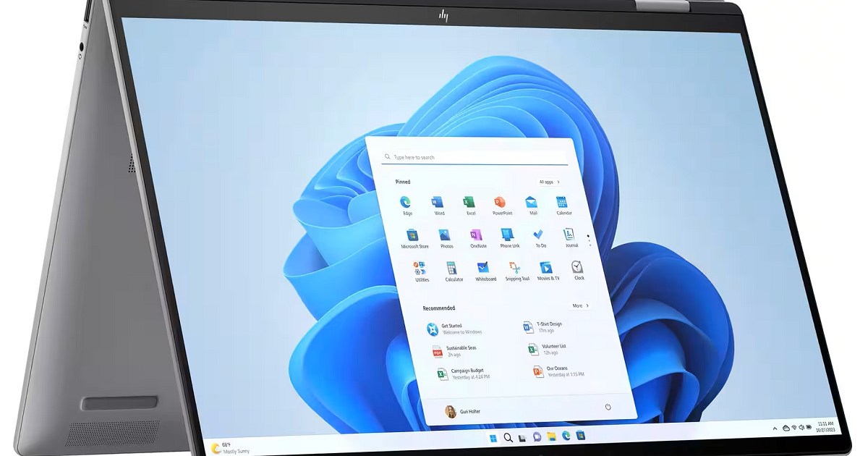Open Edge from the pinned apps
Image resolution: width=868 pixels, height=456 pixels.
406,203
